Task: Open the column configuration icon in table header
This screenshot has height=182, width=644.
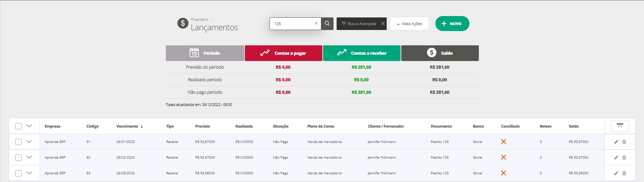Action: click(x=620, y=126)
